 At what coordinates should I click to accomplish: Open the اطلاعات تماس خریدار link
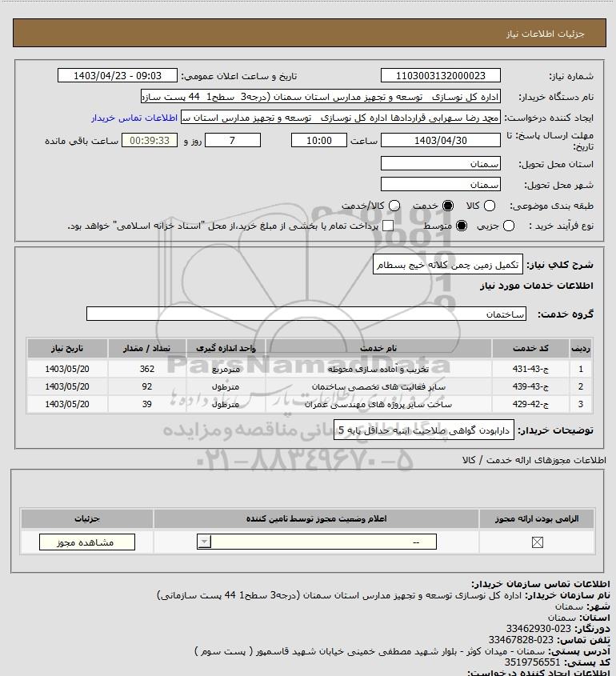(134, 118)
